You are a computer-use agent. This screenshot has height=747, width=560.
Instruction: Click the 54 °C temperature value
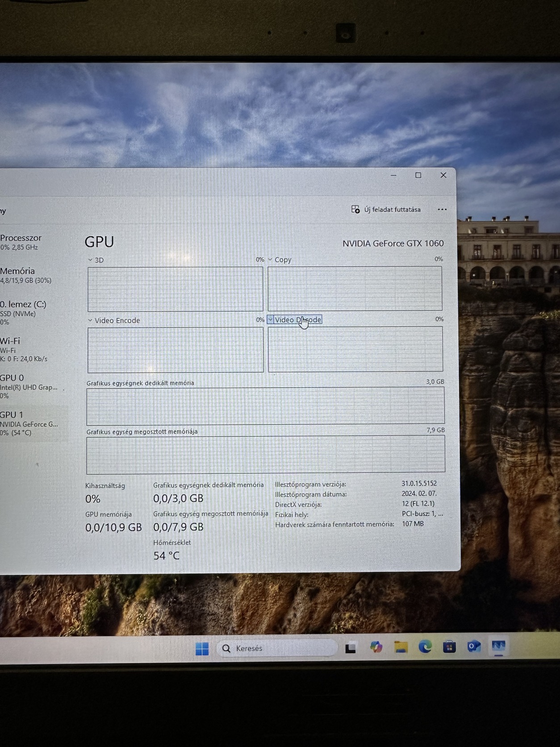[x=166, y=556]
